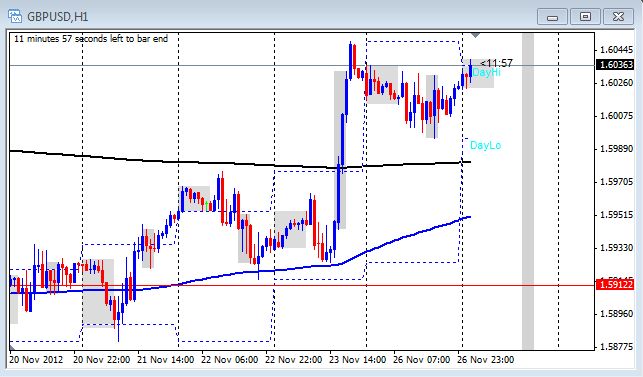Click the 1.59705 price scale value

(x=616, y=182)
